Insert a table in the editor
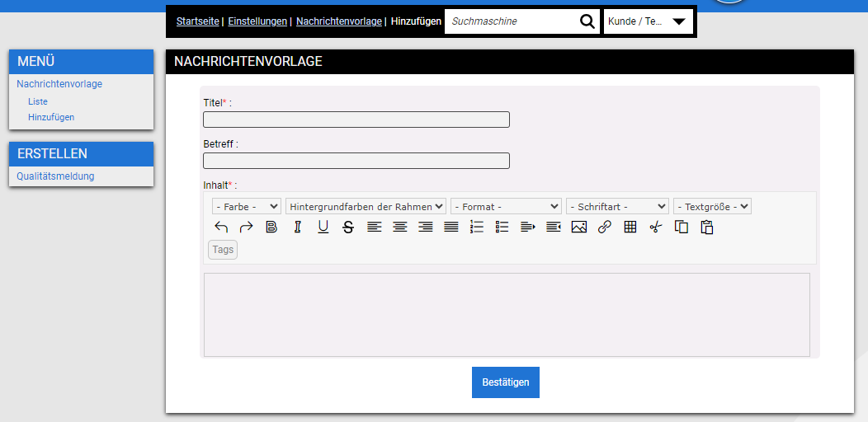This screenshot has width=868, height=422. tap(630, 227)
